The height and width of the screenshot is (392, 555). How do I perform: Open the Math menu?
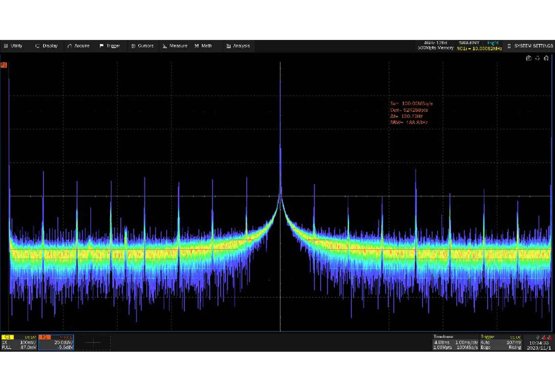[x=203, y=46]
